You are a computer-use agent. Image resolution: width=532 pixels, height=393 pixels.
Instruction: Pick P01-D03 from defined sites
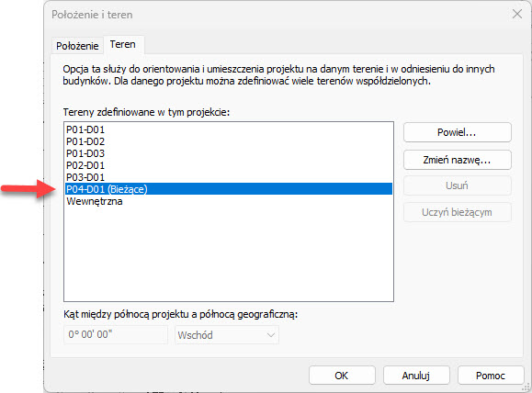coord(229,153)
